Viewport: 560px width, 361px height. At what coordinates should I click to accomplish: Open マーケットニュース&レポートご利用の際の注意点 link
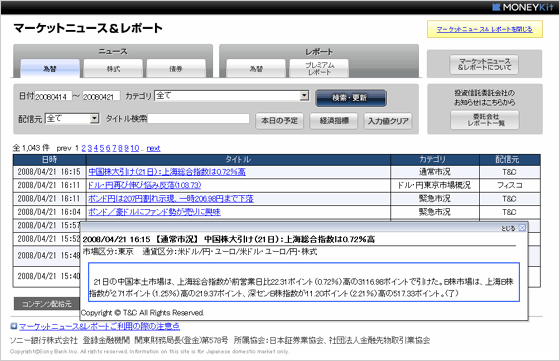pyautogui.click(x=99, y=326)
